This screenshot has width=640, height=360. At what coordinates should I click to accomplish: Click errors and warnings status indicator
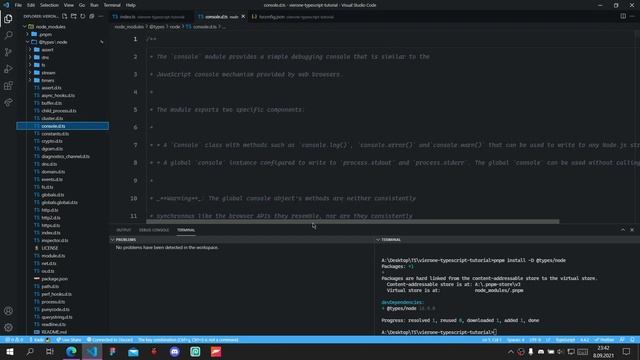click(x=14, y=340)
